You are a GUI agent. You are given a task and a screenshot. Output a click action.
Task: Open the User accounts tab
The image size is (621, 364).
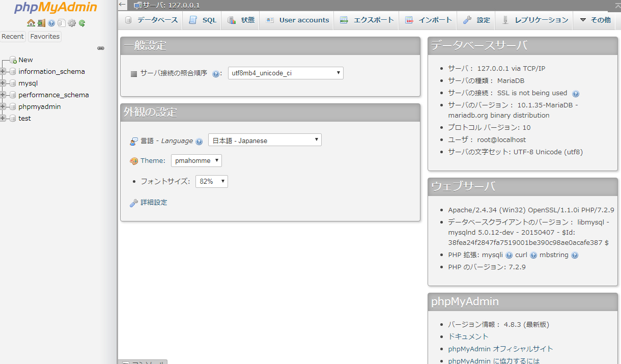[297, 20]
